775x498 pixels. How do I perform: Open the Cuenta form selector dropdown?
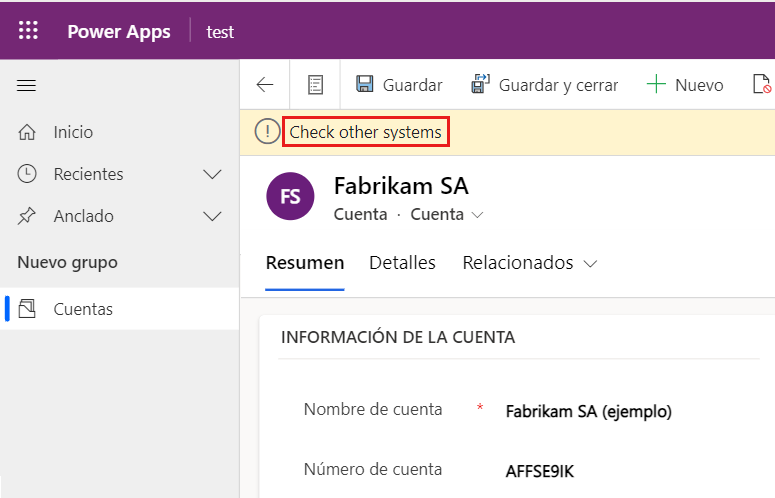477,214
